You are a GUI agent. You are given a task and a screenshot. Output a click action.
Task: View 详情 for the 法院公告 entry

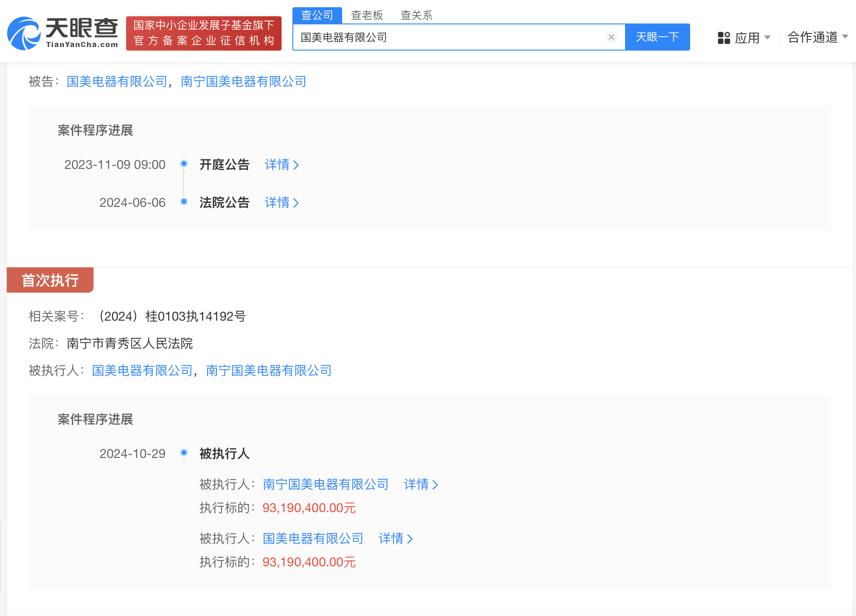pyautogui.click(x=282, y=202)
